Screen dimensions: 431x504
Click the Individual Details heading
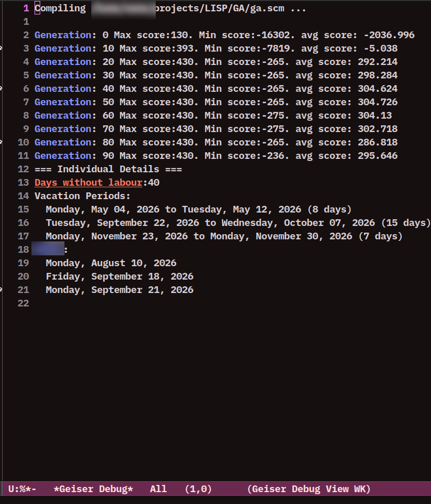108,169
